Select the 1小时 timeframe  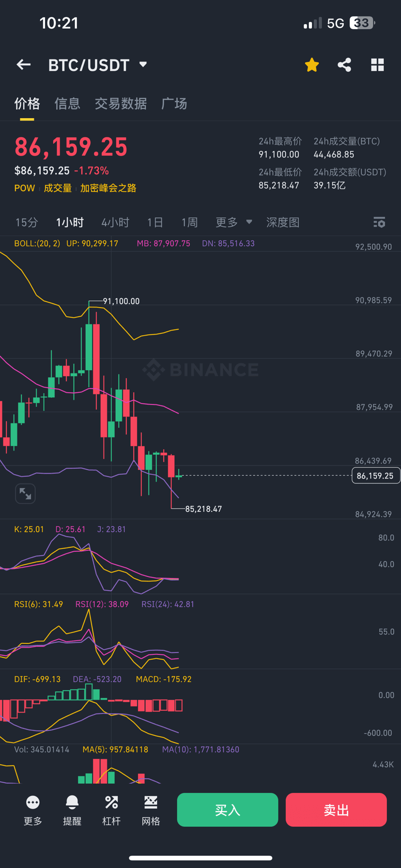(70, 222)
